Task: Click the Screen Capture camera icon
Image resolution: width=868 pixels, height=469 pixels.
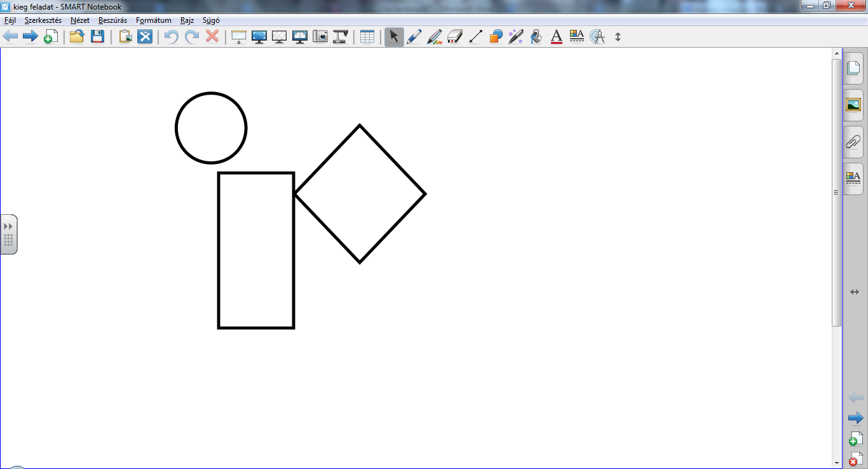Action: pyautogui.click(x=320, y=37)
